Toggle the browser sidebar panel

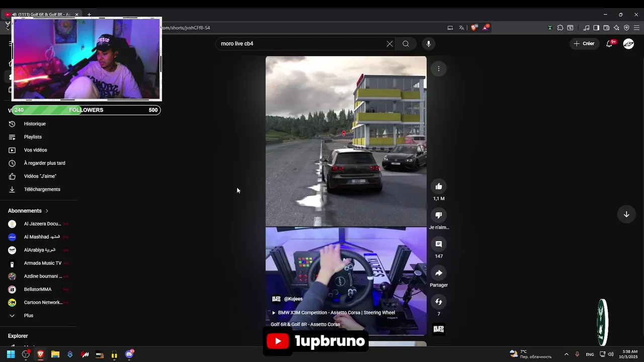point(596,28)
